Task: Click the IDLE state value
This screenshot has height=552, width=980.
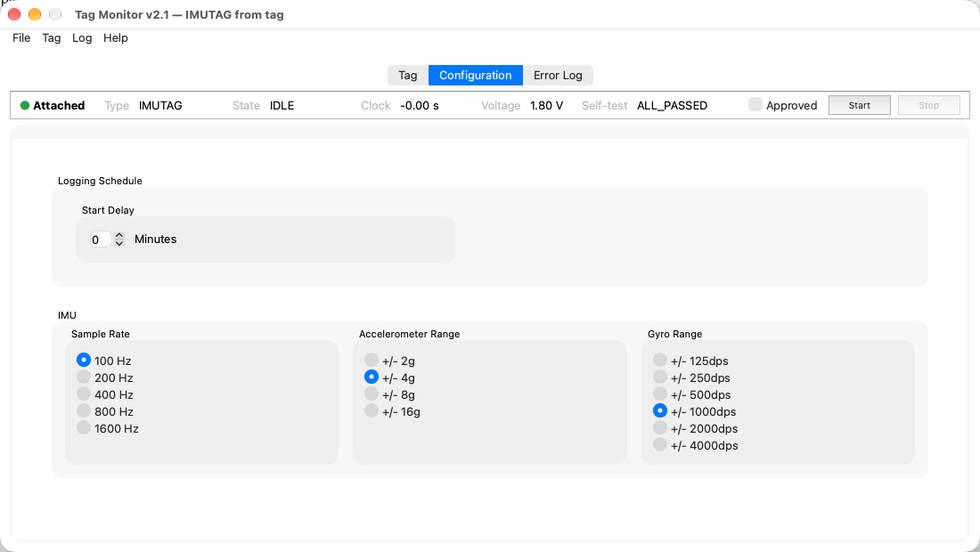Action: coord(282,106)
